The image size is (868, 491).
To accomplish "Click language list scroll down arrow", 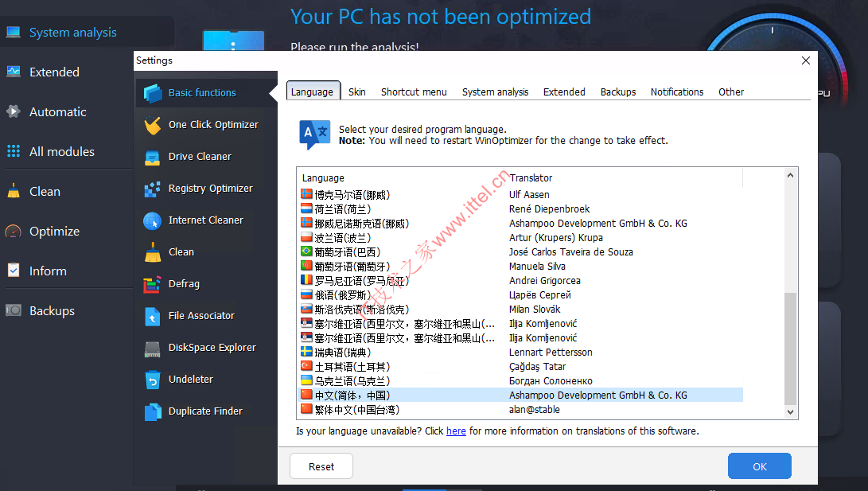I will point(791,411).
